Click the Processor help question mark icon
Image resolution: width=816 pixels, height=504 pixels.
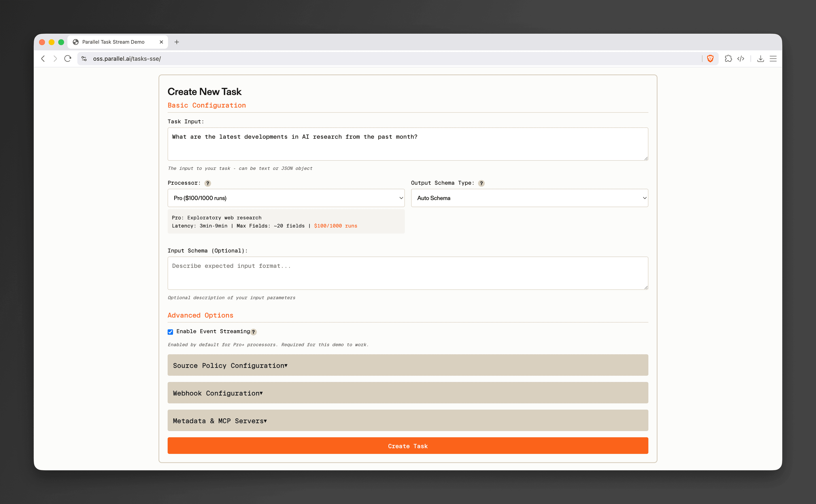208,183
